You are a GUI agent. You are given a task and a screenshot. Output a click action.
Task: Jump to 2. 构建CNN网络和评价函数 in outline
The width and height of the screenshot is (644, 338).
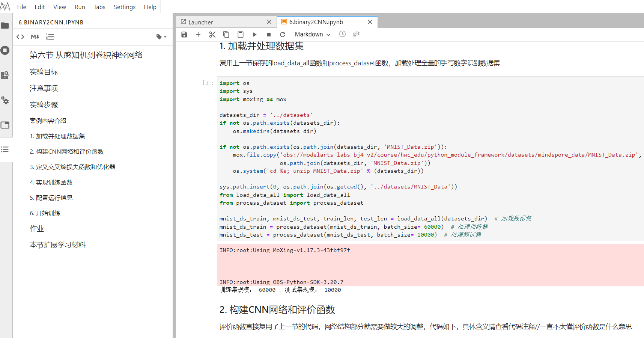tap(67, 151)
